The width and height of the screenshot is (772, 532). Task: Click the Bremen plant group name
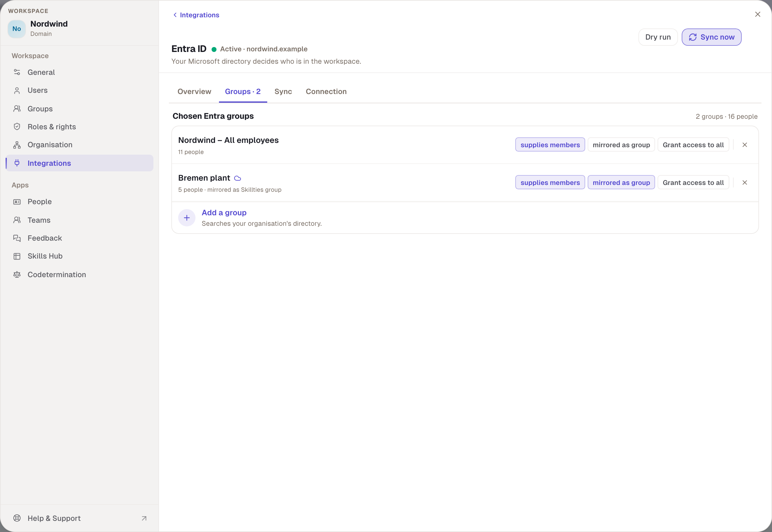click(204, 178)
